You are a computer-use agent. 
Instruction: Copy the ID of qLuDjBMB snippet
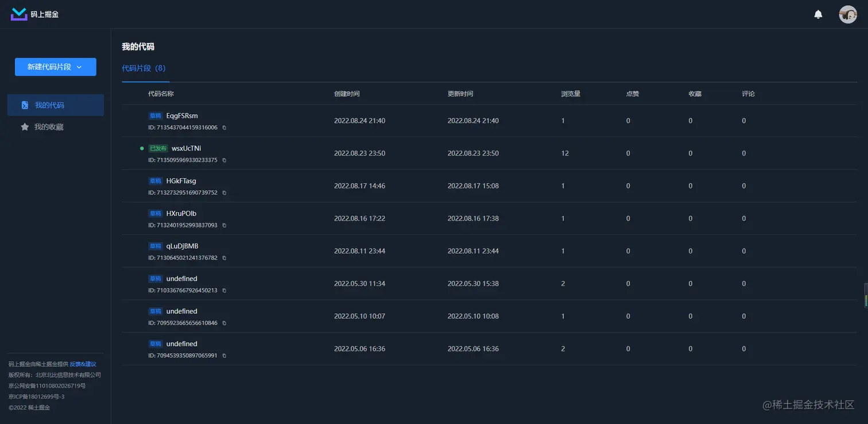[x=224, y=258]
